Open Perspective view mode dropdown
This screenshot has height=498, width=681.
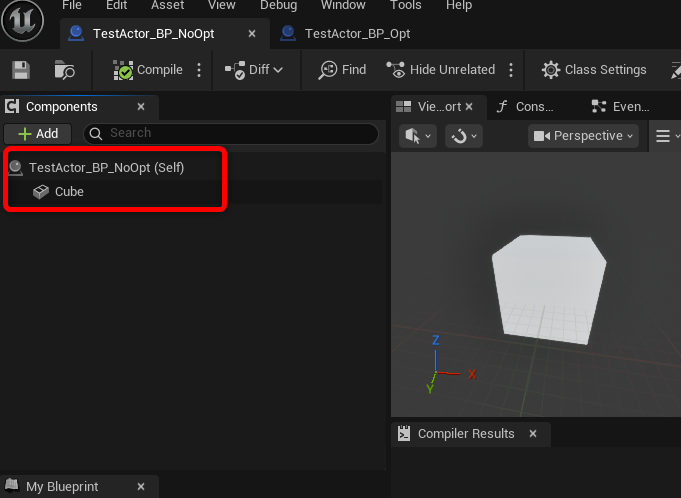click(x=583, y=136)
